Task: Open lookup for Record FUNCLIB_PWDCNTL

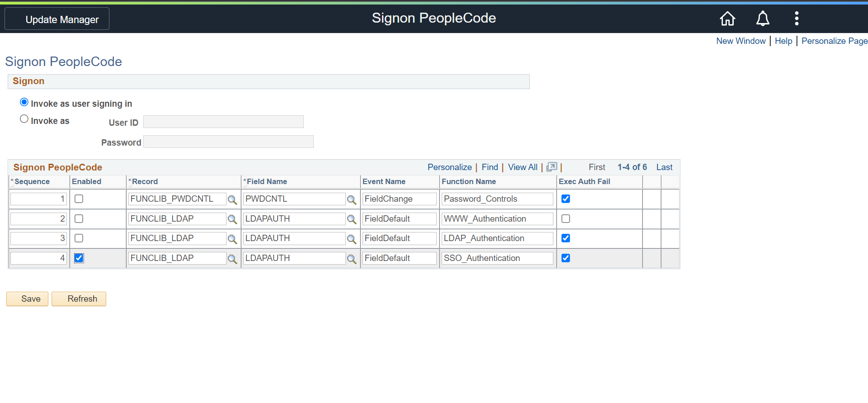Action: (x=232, y=199)
